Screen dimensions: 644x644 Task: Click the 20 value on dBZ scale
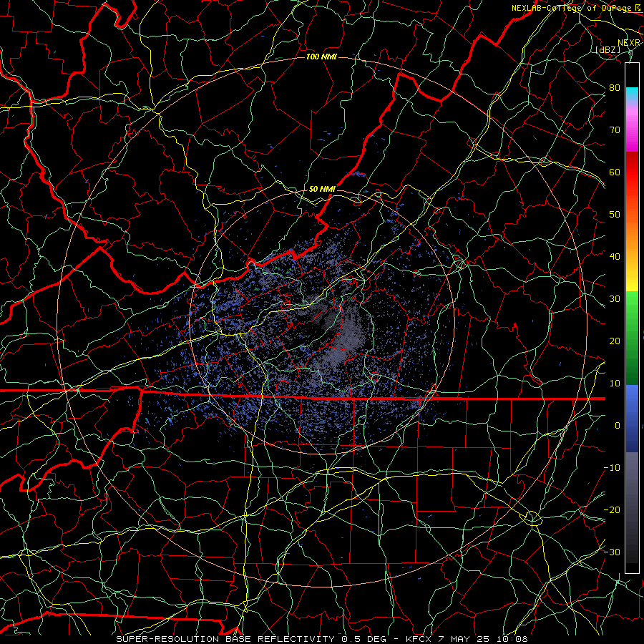pyautogui.click(x=615, y=341)
